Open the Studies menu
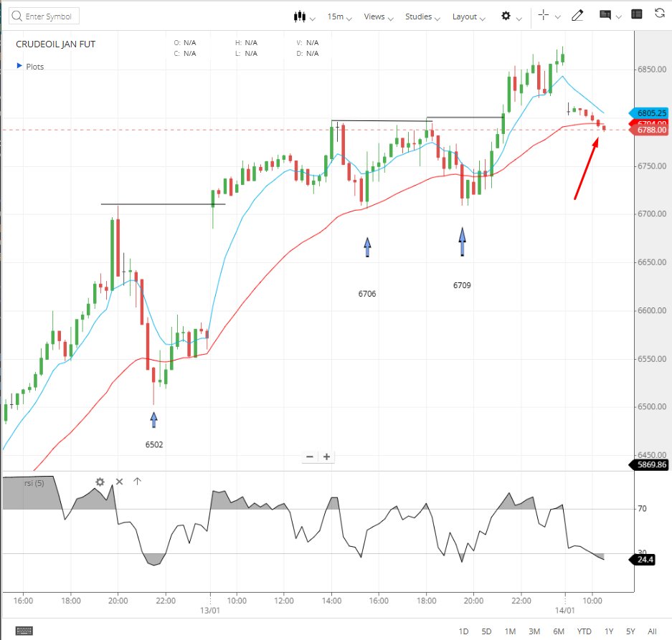Viewport: 672px width, 640px height. [422, 16]
